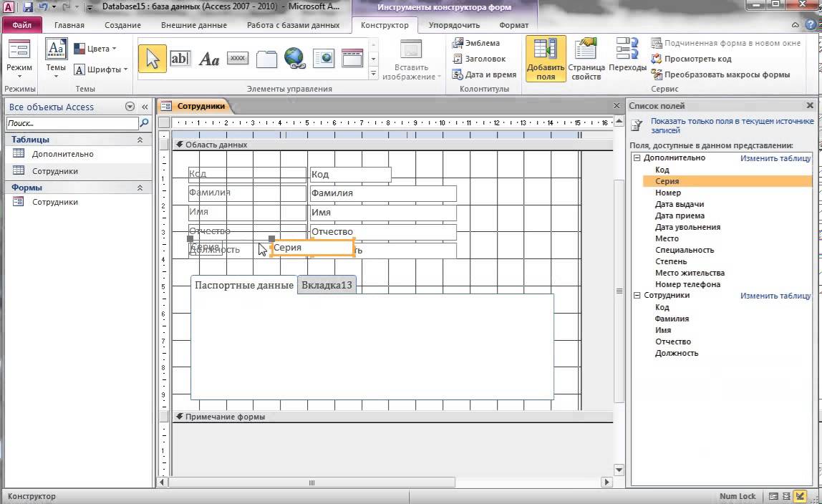This screenshot has height=504, width=822.
Task: Switch to the Упорядочить tab
Action: coord(454,25)
